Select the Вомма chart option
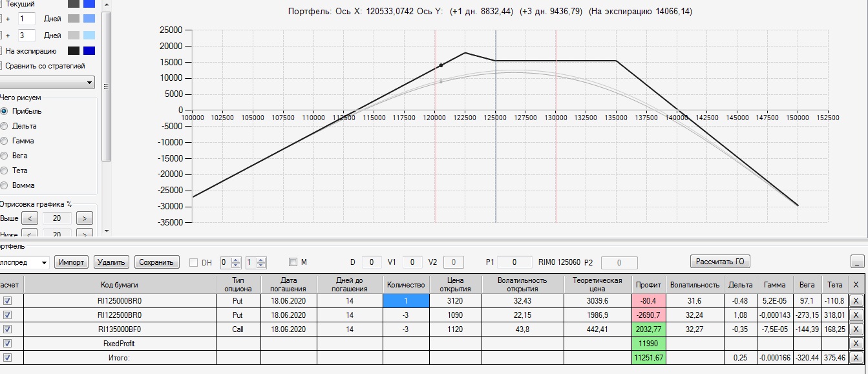868x374 pixels. pyautogui.click(x=4, y=185)
